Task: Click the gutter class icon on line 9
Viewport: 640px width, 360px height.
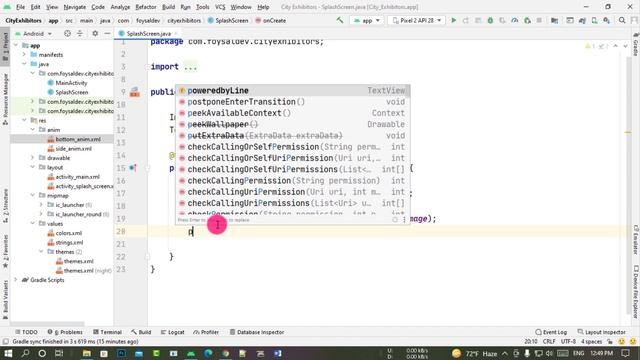Action: (135, 92)
